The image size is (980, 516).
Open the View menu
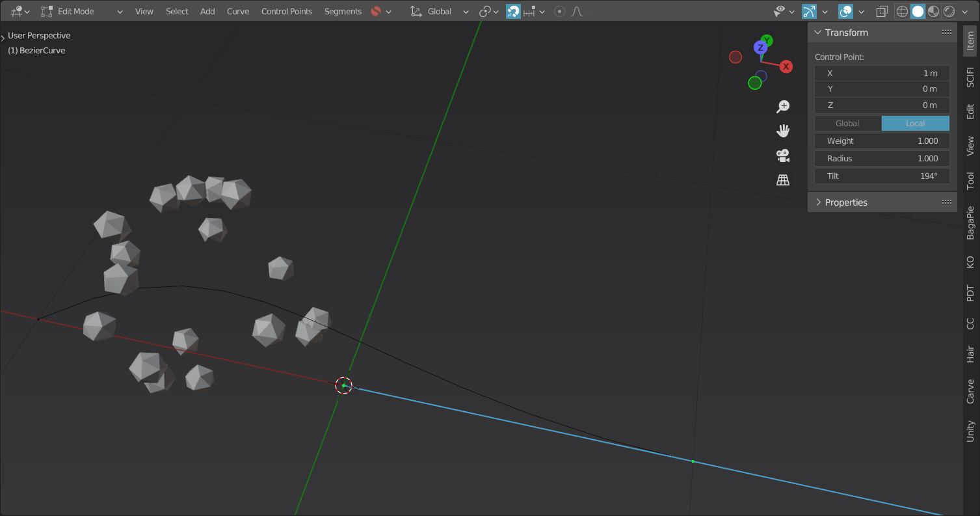(x=144, y=11)
